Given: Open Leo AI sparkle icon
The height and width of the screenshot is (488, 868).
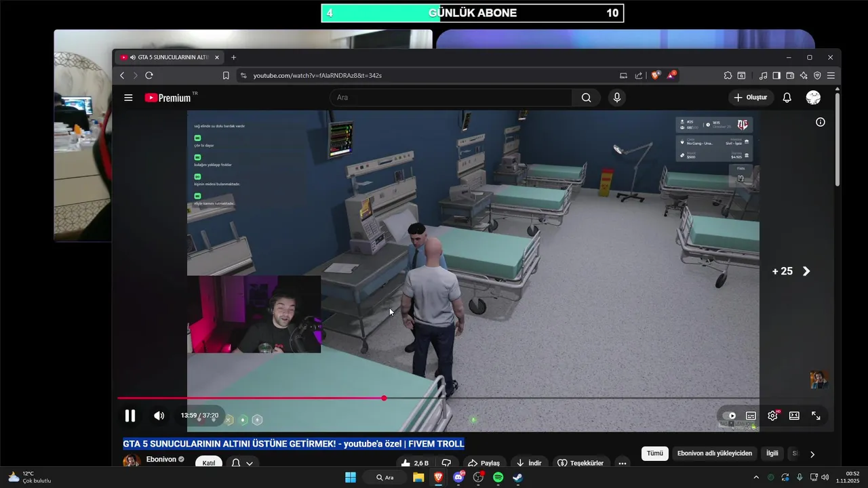Looking at the screenshot, I should pos(804,75).
